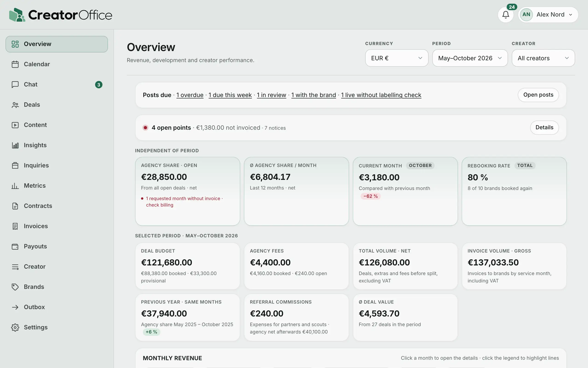Click the check billing warning text
Viewport: 588px width, 368px height.
pyautogui.click(x=160, y=205)
